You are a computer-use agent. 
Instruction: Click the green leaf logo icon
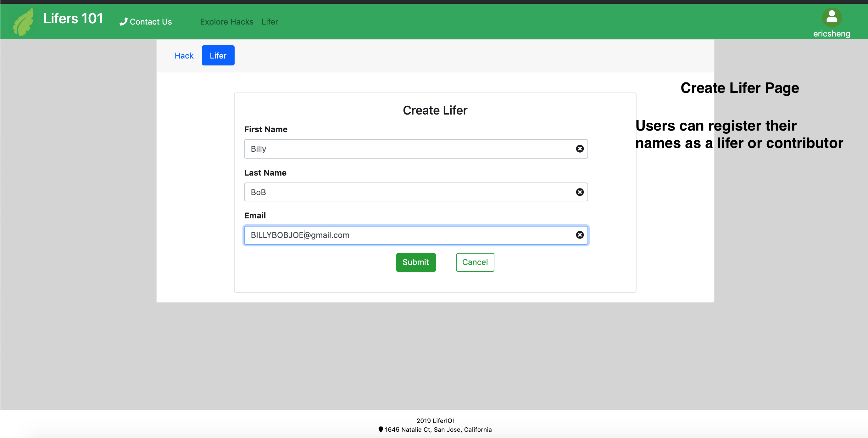click(23, 22)
